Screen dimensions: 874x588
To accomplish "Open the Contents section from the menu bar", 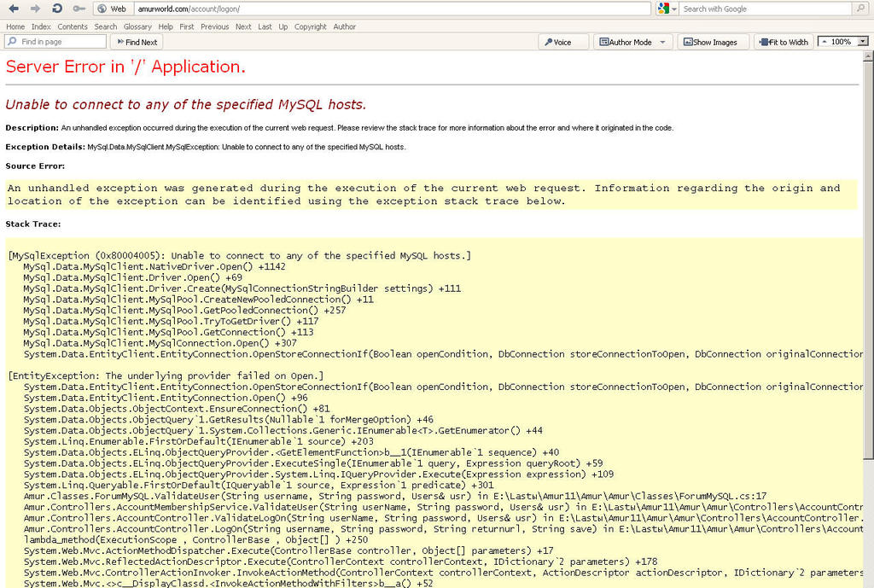I will pyautogui.click(x=72, y=26).
